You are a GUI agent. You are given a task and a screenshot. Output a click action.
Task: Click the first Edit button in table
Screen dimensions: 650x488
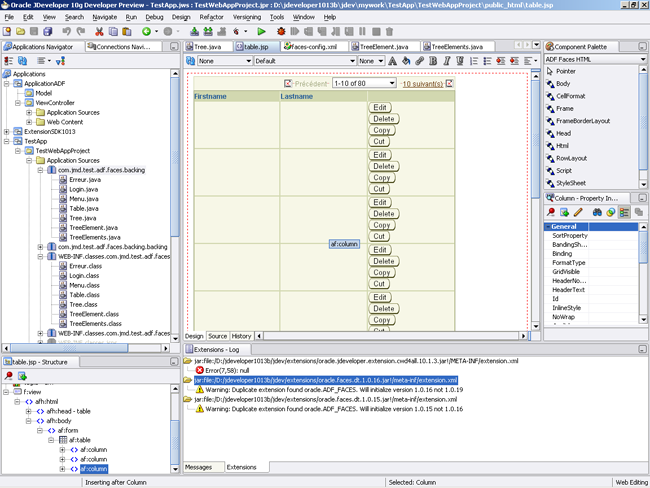381,107
